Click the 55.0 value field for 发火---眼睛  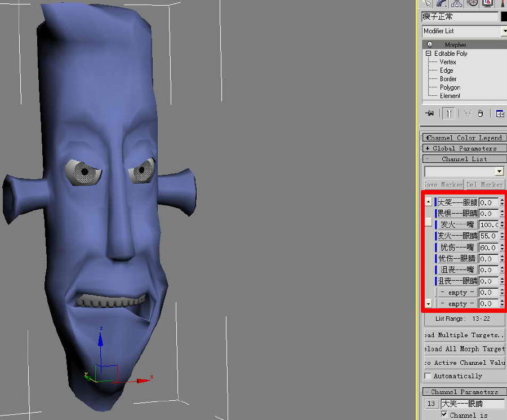point(488,236)
